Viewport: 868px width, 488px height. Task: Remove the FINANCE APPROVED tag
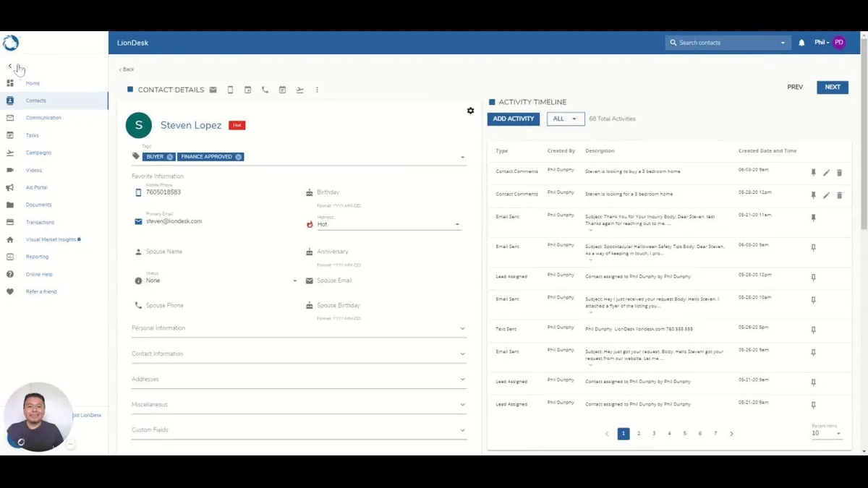[x=239, y=157]
